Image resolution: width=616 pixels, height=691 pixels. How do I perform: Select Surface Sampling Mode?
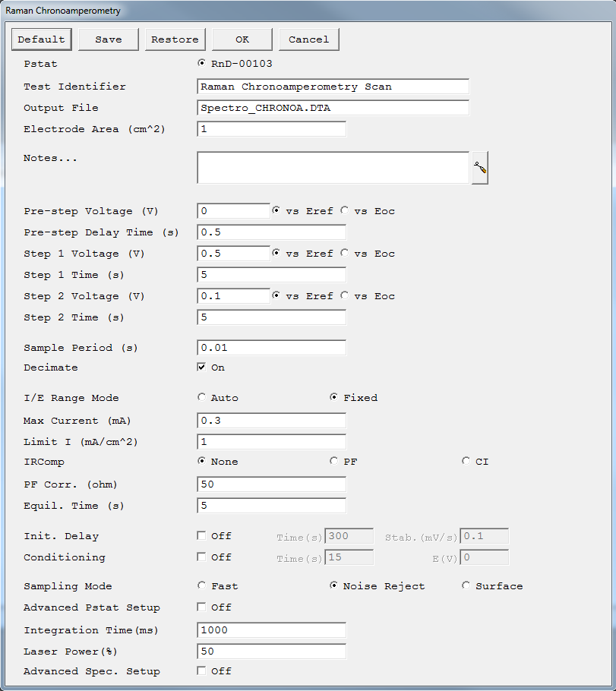[466, 585]
